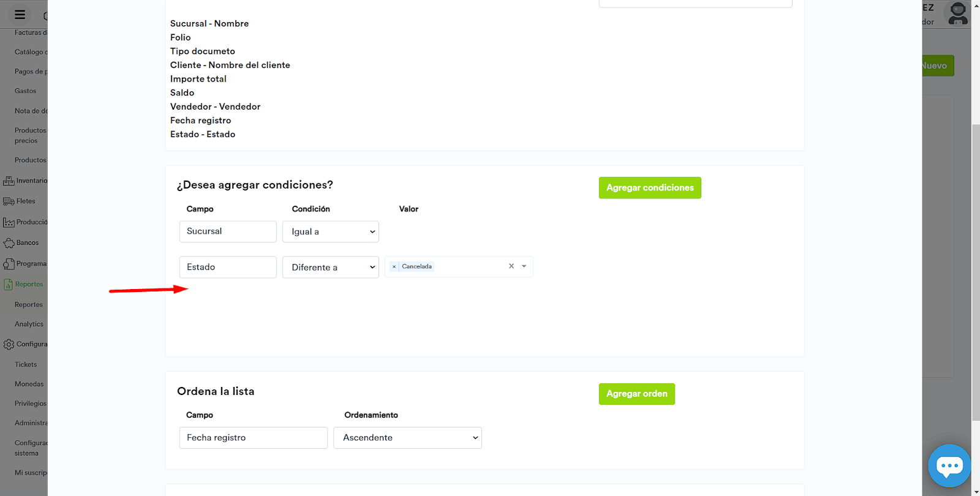
Task: Click the Fecha registro order field
Action: [253, 438]
